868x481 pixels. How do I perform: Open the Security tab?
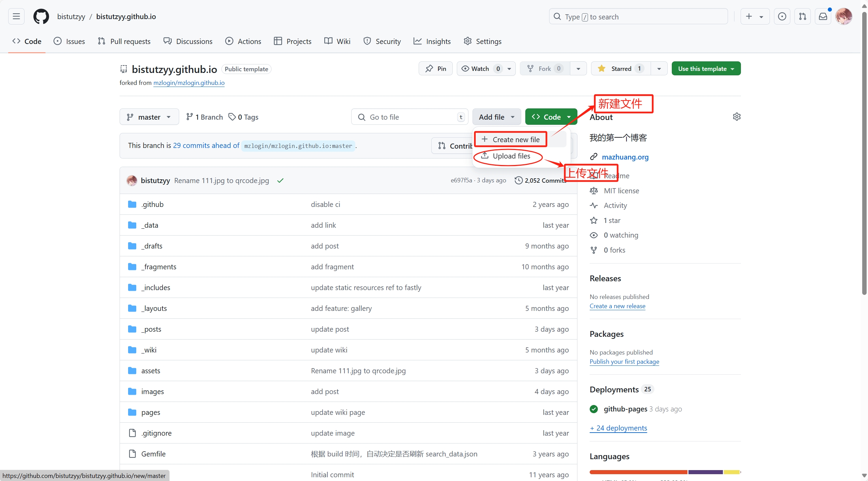[382, 41]
